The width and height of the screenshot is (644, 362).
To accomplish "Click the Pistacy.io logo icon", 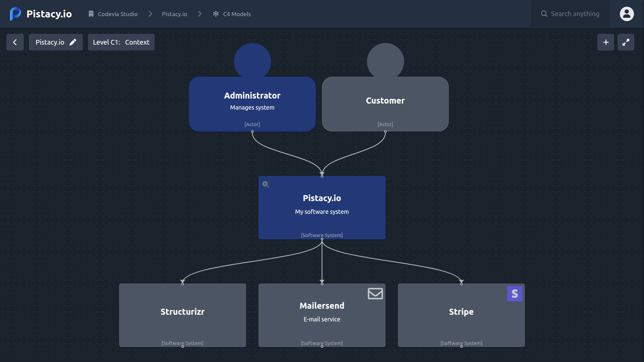I will tap(15, 14).
